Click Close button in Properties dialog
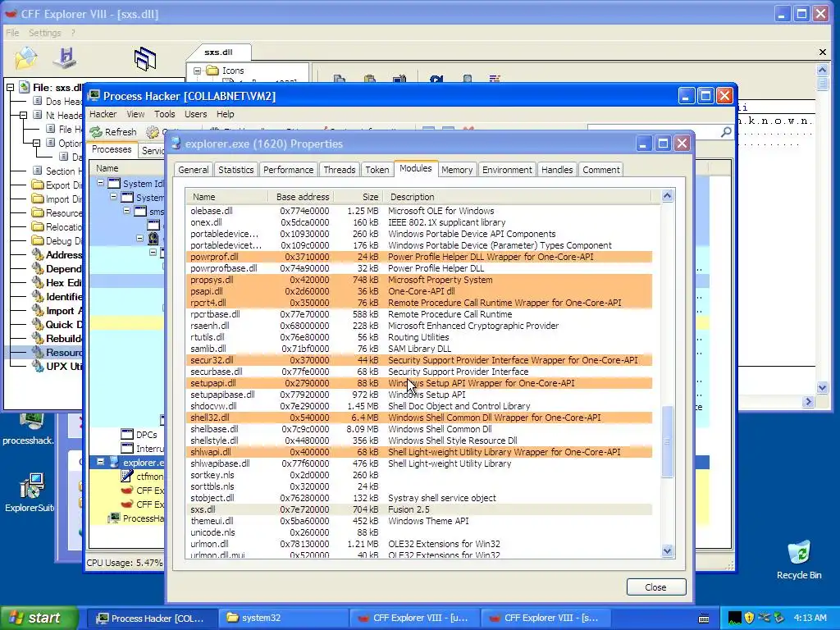Viewport: 840px width, 630px height. 655,587
